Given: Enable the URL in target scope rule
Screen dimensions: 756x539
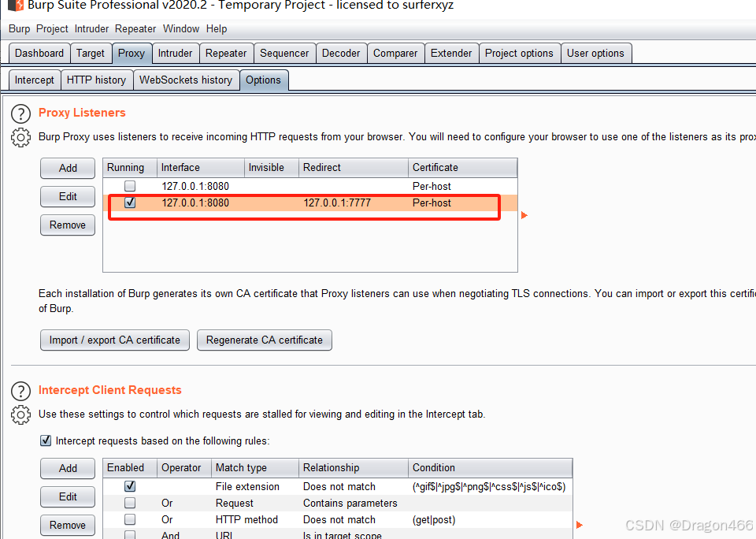Looking at the screenshot, I should pyautogui.click(x=130, y=534).
